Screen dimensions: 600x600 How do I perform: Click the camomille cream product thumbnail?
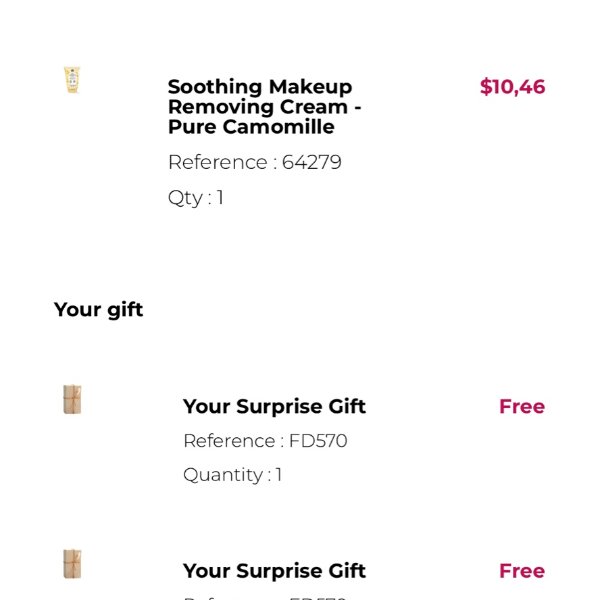tap(72, 80)
